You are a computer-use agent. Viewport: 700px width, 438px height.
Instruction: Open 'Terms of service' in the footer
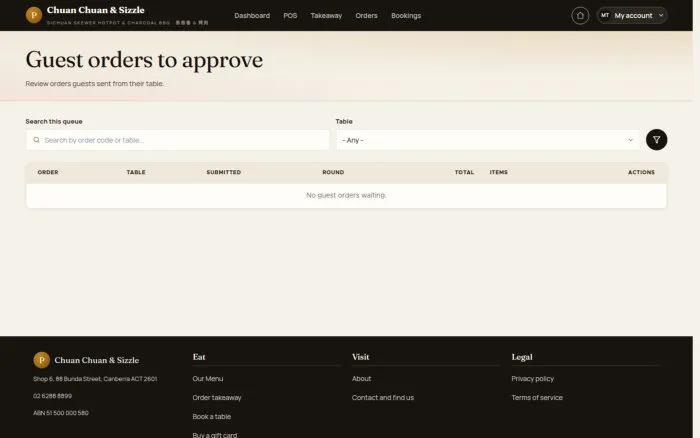[x=537, y=397]
